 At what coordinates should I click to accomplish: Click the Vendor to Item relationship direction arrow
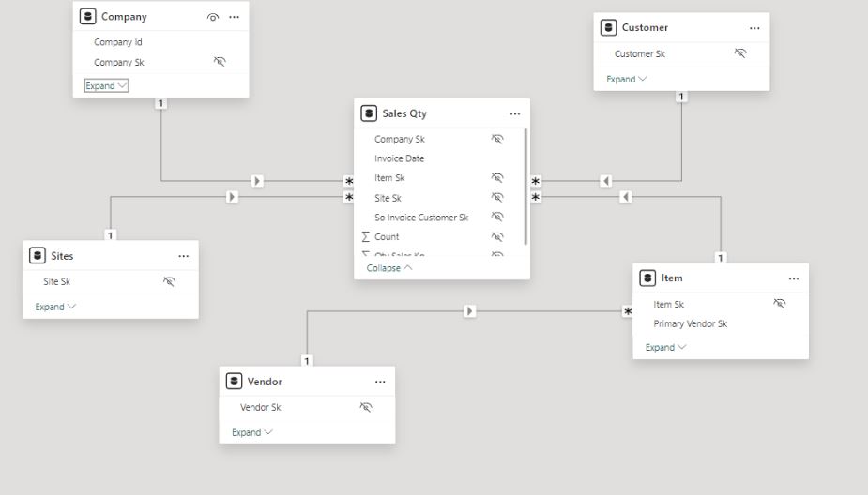pos(469,311)
